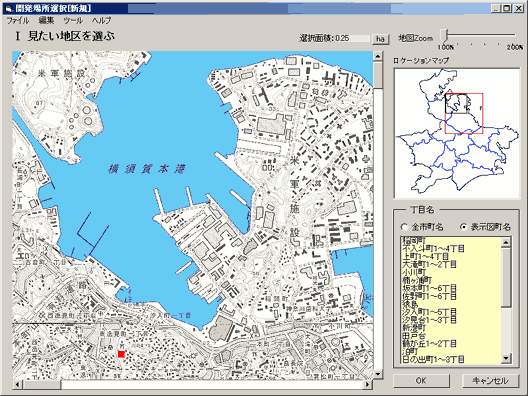Click the OK button

pyautogui.click(x=421, y=381)
